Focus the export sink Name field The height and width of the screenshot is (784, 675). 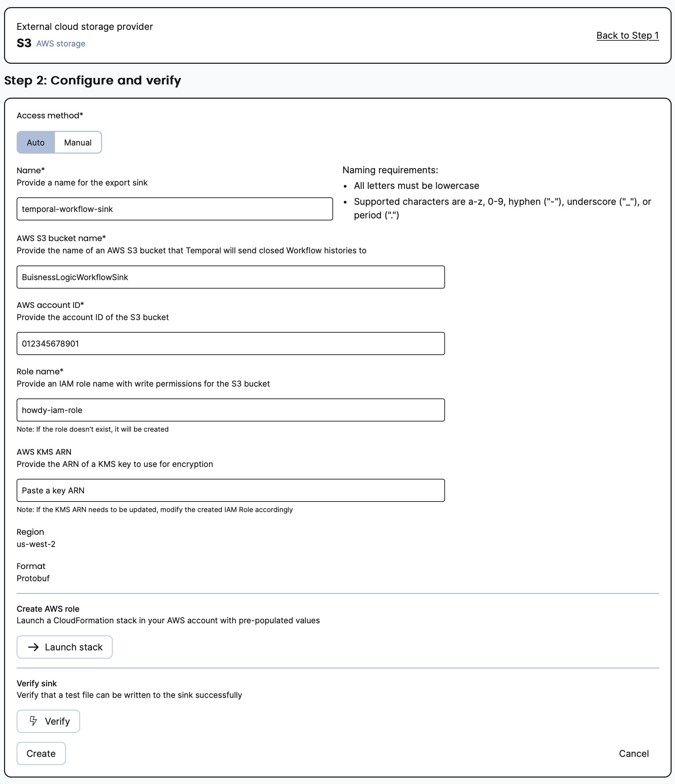(175, 209)
